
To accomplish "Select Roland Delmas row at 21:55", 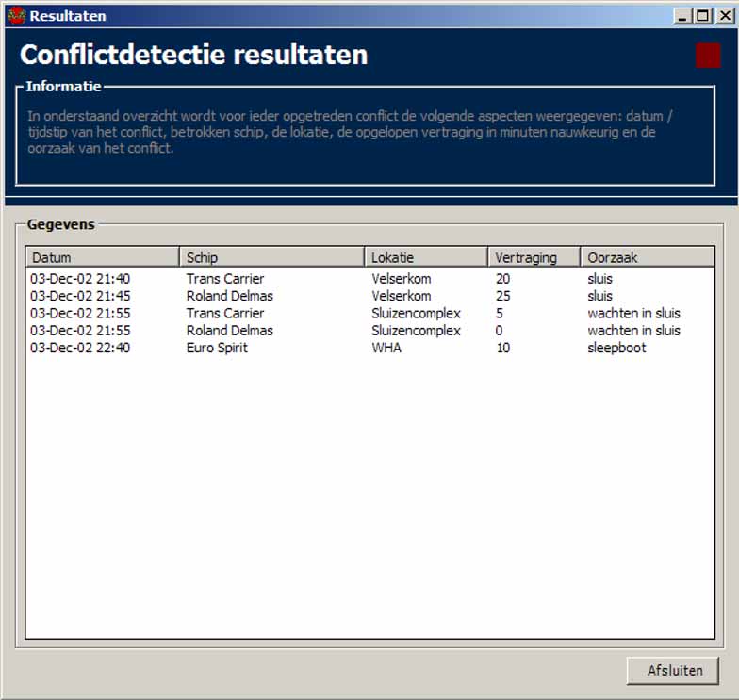I will click(x=229, y=331).
